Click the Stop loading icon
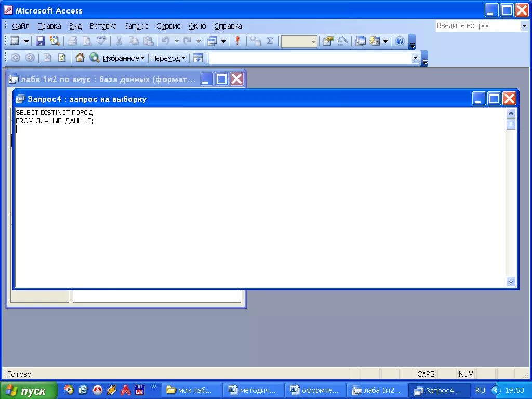The width and height of the screenshot is (532, 399). click(x=47, y=58)
